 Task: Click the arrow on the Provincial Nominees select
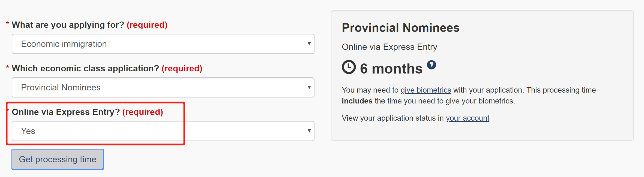point(309,87)
